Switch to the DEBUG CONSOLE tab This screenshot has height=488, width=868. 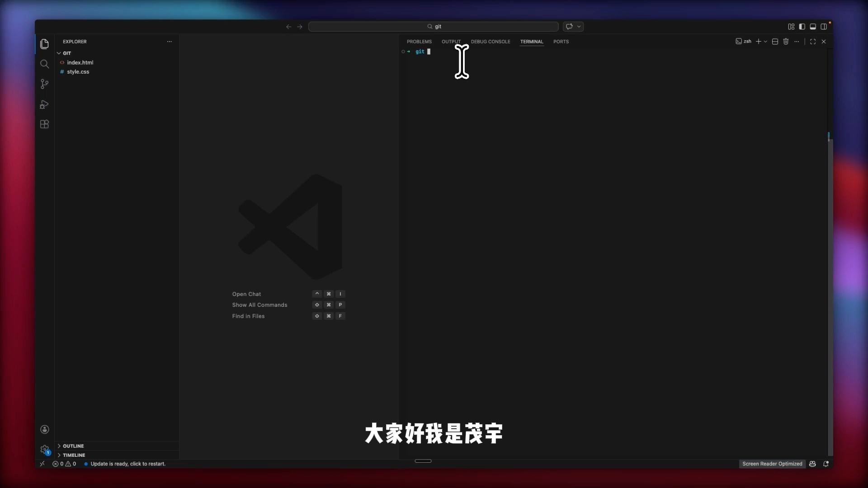tap(490, 42)
